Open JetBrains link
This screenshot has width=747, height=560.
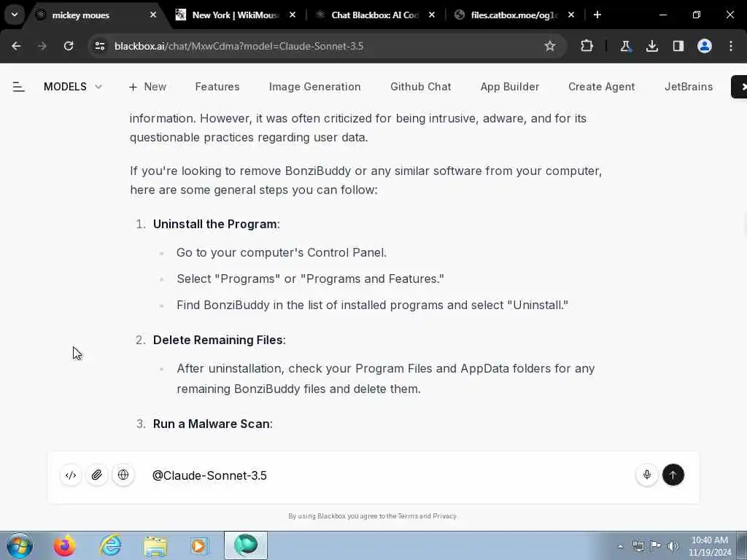point(689,87)
